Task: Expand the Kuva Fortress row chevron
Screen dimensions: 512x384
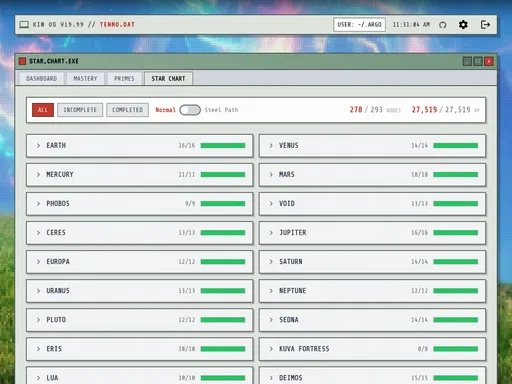Action: point(271,349)
